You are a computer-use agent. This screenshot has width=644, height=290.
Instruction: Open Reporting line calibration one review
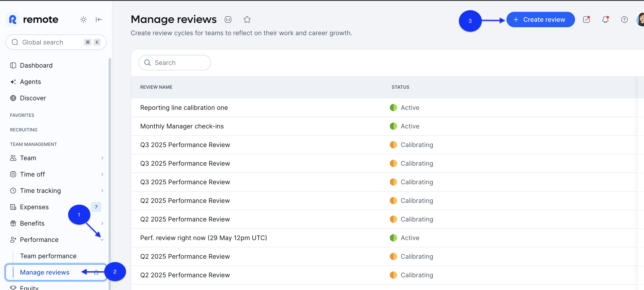tap(184, 108)
